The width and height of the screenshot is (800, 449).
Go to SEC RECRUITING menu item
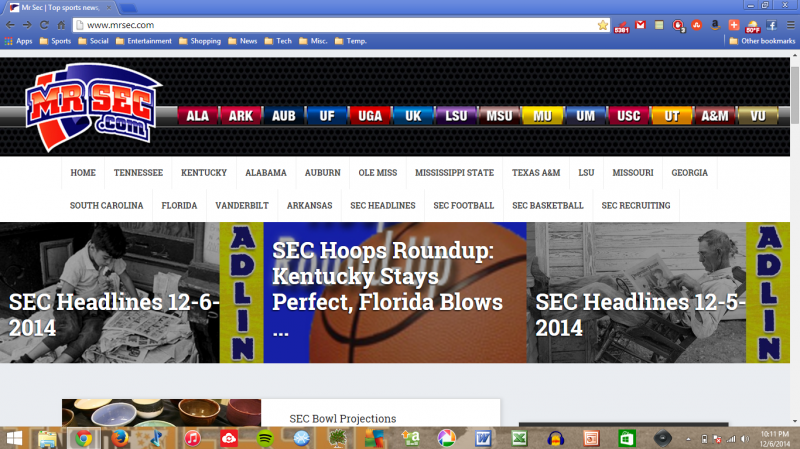tap(636, 206)
